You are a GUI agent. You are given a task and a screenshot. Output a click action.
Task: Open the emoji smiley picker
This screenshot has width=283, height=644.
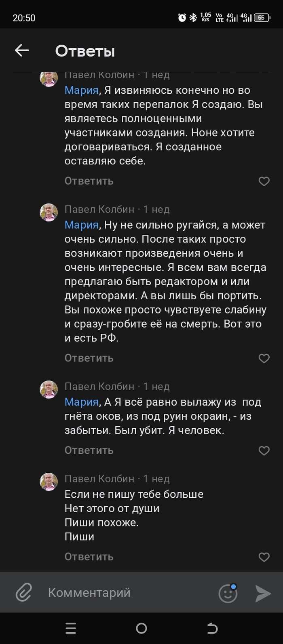(228, 593)
